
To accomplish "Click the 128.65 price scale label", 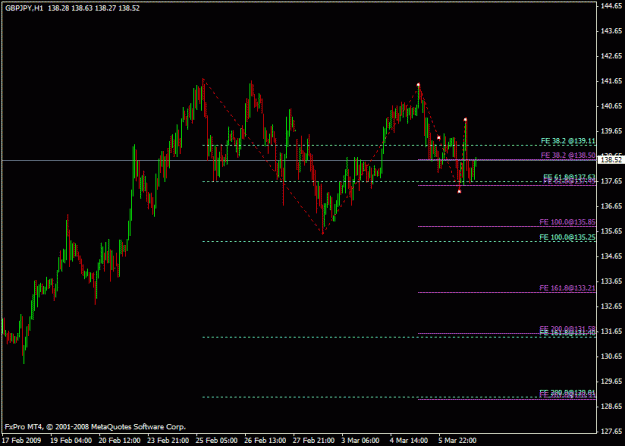I will 611,406.
